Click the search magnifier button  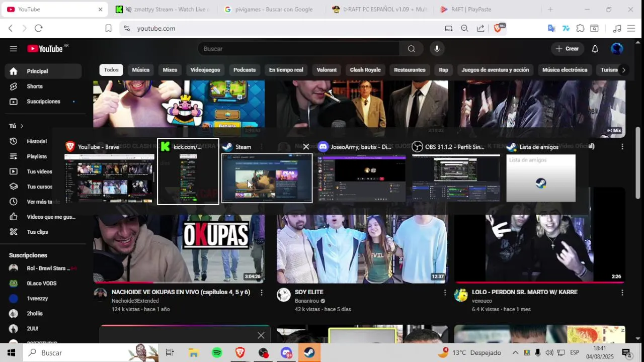point(412,49)
